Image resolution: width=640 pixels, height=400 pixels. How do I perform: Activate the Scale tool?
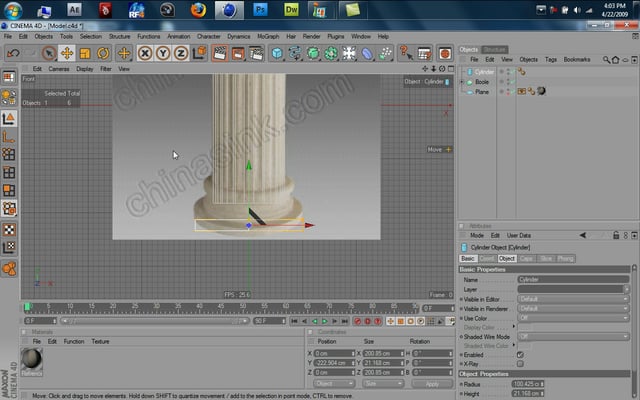[85, 53]
